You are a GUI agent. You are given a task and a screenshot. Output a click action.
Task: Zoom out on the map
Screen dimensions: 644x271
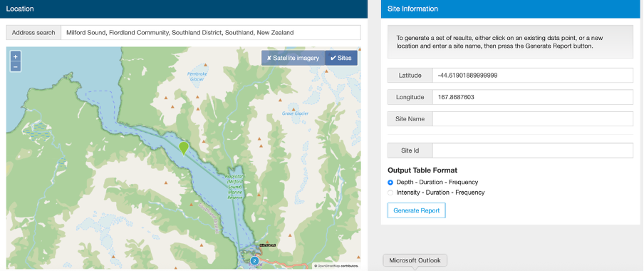[x=15, y=66]
